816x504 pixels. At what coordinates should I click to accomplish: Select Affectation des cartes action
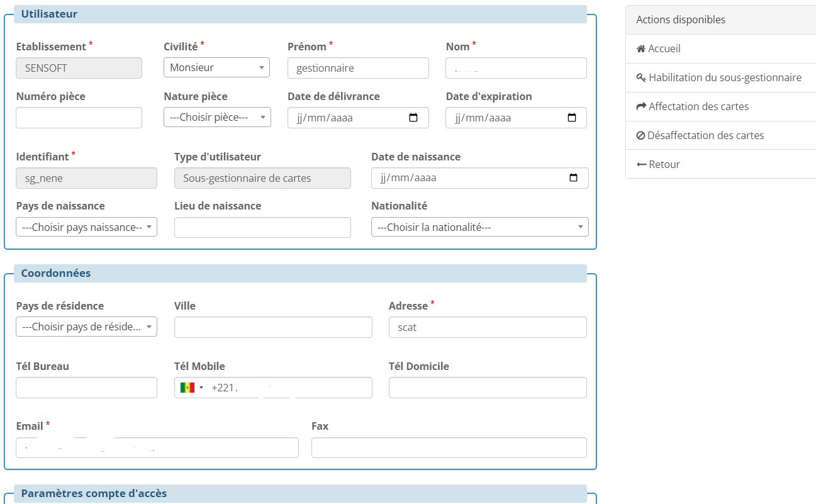coord(698,107)
